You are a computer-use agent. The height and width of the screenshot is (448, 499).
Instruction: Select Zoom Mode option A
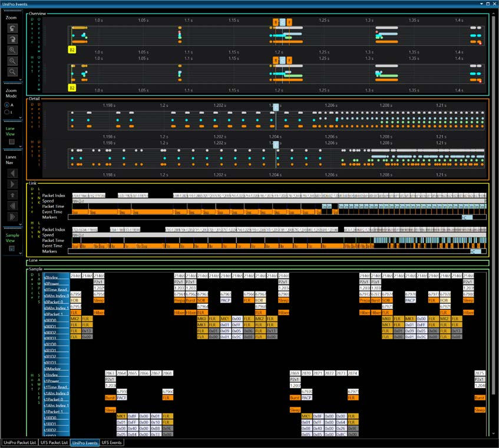7,105
